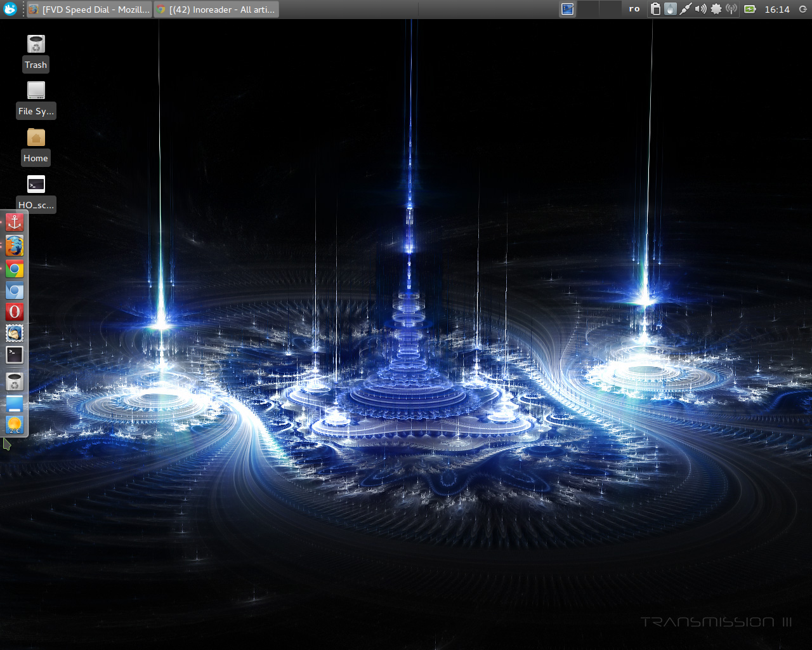This screenshot has width=812, height=650.
Task: Open the trash can in the dock
Action: click(x=15, y=381)
